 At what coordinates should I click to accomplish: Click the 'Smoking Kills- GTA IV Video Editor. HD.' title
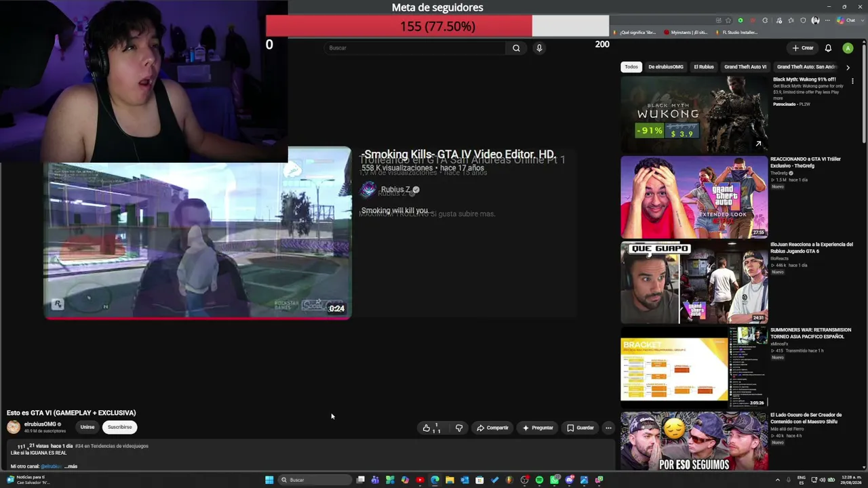click(460, 155)
